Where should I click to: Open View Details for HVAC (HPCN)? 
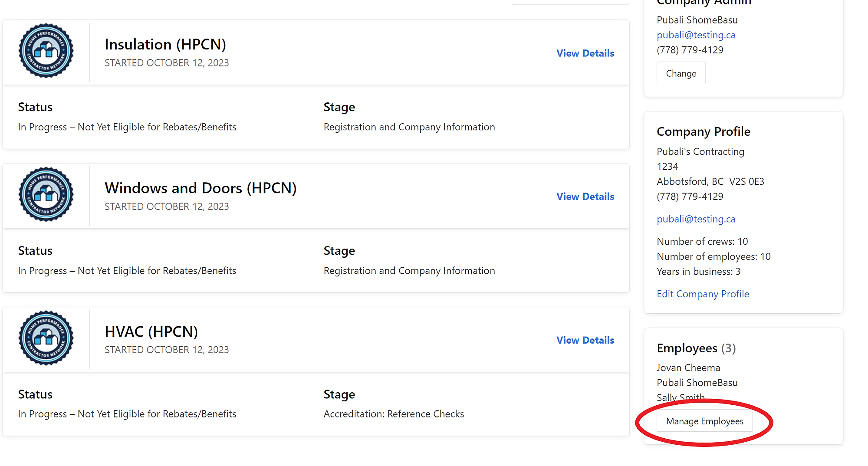click(x=585, y=340)
